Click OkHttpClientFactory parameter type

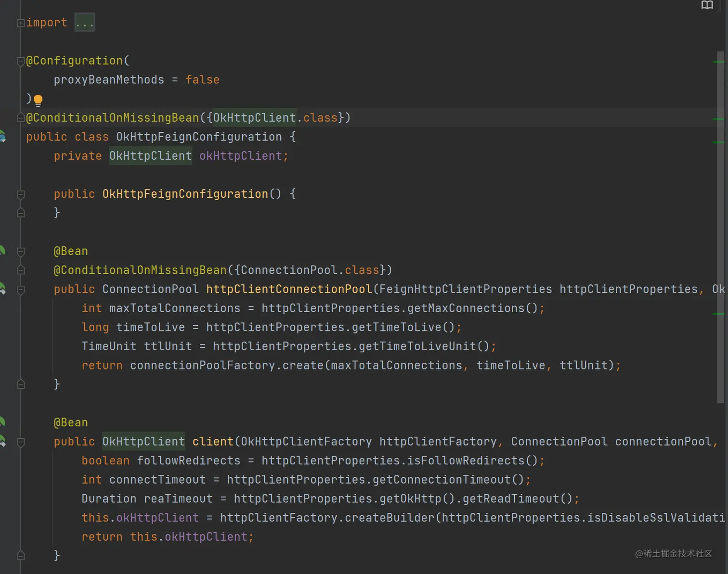(x=306, y=442)
